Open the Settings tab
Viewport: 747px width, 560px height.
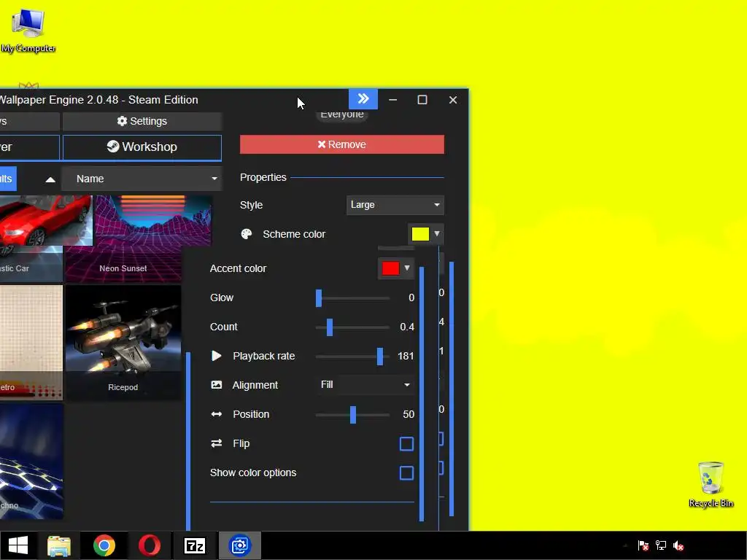tap(142, 121)
